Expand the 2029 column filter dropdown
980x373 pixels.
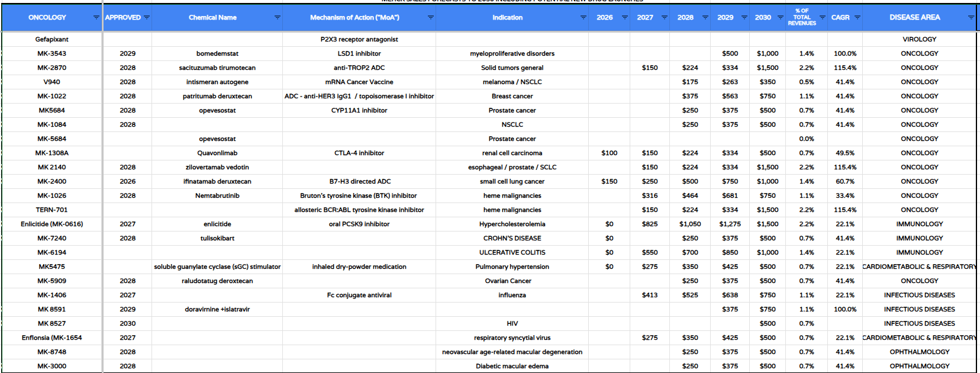coord(744,18)
